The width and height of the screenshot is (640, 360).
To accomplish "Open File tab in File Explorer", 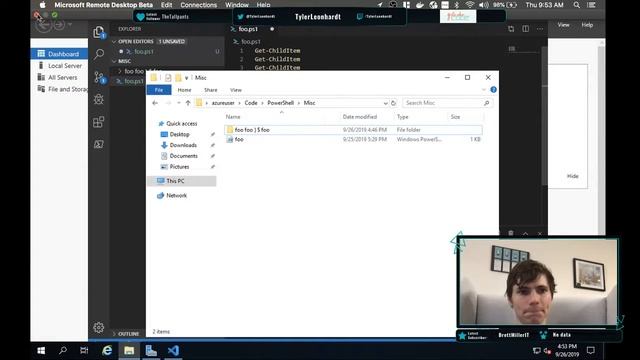I will 159,90.
